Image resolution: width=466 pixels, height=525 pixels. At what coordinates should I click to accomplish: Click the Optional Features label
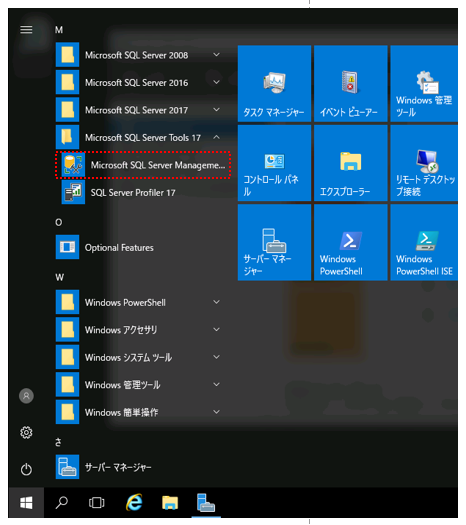119,248
